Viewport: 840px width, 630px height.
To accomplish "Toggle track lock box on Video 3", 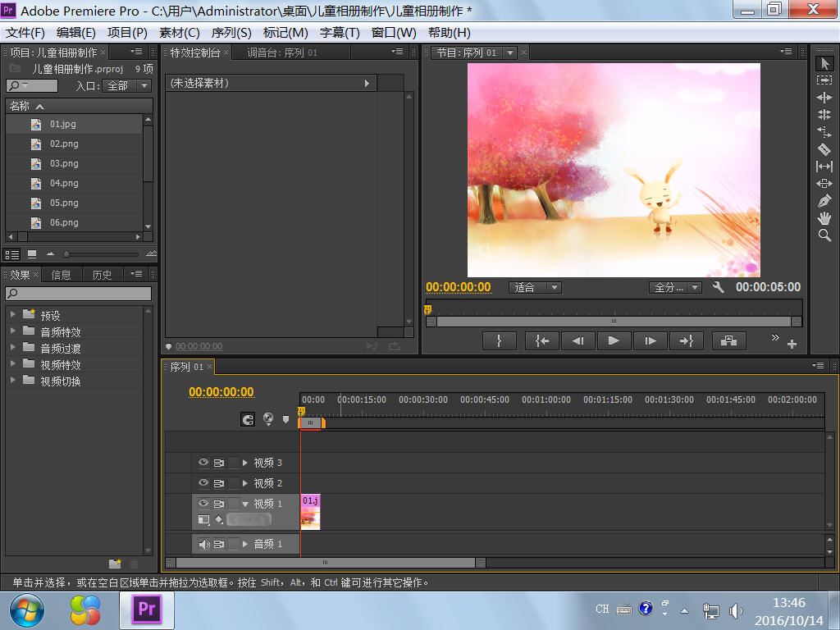I will tap(234, 463).
